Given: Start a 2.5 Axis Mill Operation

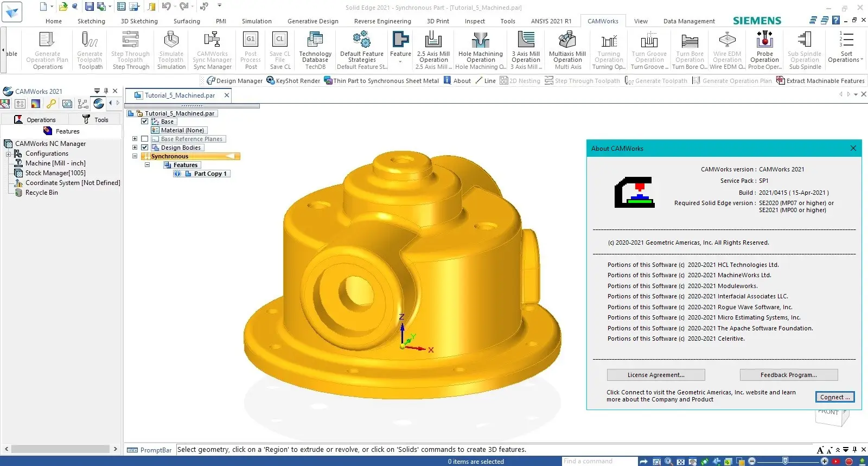Looking at the screenshot, I should 433,50.
